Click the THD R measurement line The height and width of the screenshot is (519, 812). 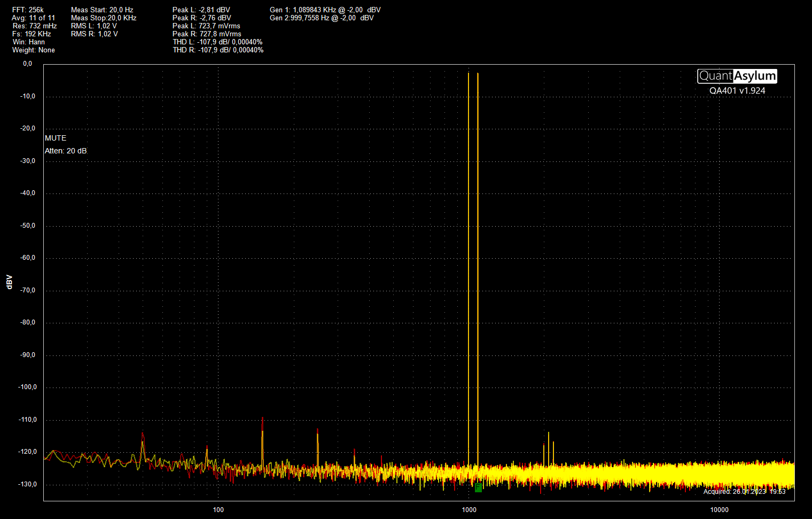pos(218,50)
